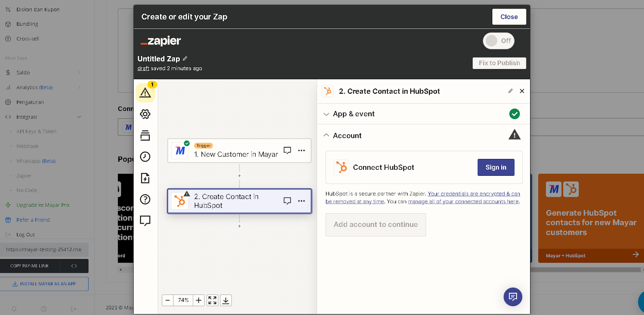The image size is (644, 315).
Task: Select the Create Contact in HubSpot step
Action: click(x=239, y=201)
